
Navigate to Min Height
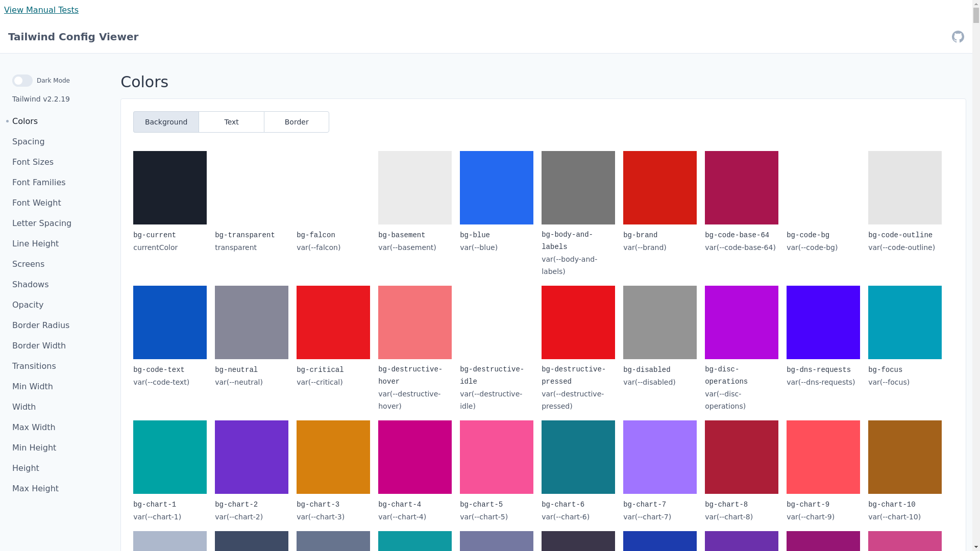click(x=34, y=448)
